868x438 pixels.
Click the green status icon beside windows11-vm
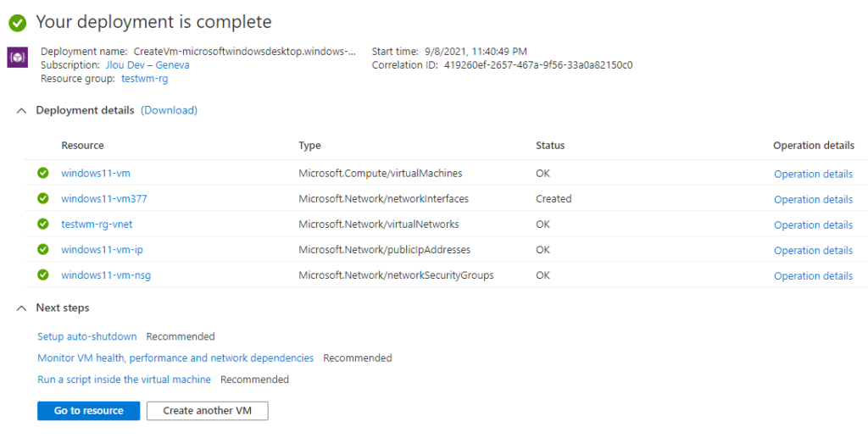point(43,173)
